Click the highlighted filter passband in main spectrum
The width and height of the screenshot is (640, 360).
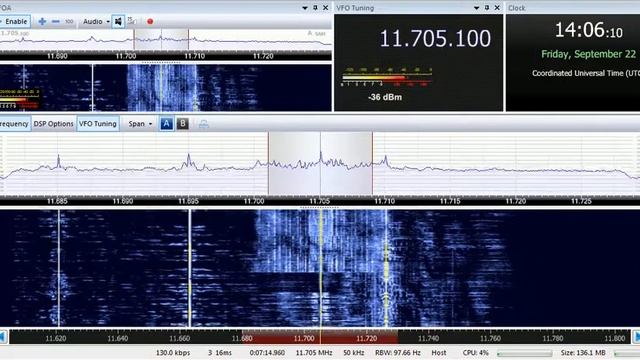320,163
